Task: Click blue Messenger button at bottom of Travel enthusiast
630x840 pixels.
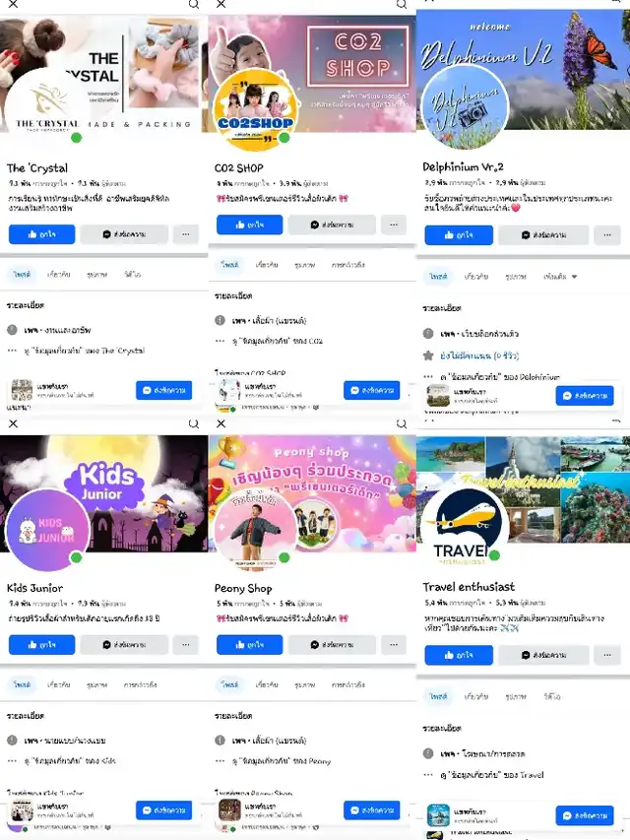Action: click(x=585, y=815)
